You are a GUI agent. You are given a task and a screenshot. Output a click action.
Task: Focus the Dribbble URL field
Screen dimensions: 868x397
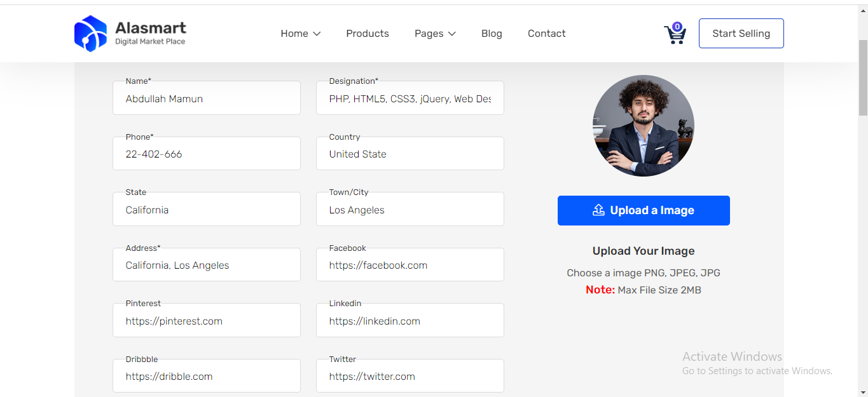[x=206, y=377]
